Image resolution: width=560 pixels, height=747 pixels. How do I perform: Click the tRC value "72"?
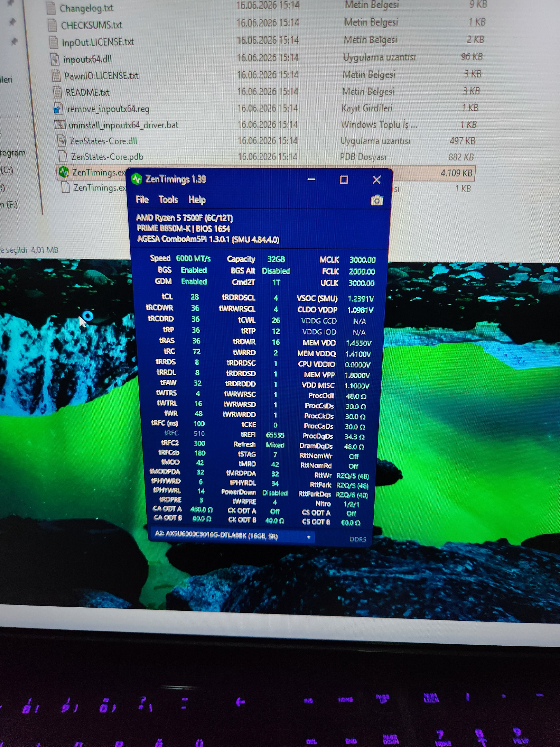[196, 352]
